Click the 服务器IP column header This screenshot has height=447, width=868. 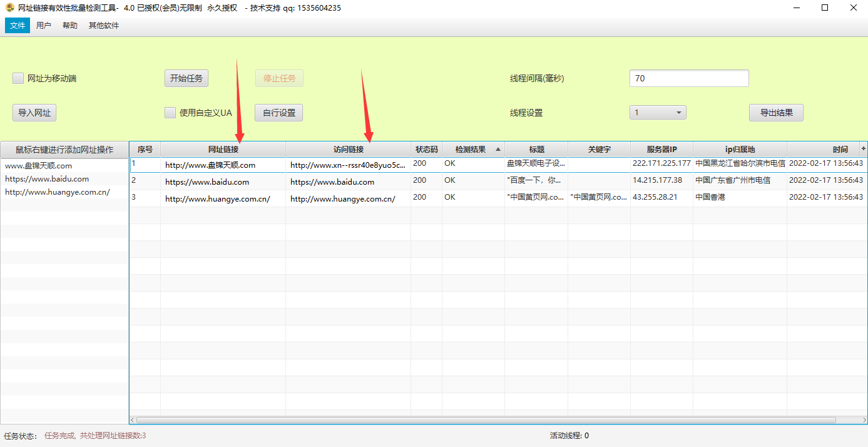(x=661, y=150)
